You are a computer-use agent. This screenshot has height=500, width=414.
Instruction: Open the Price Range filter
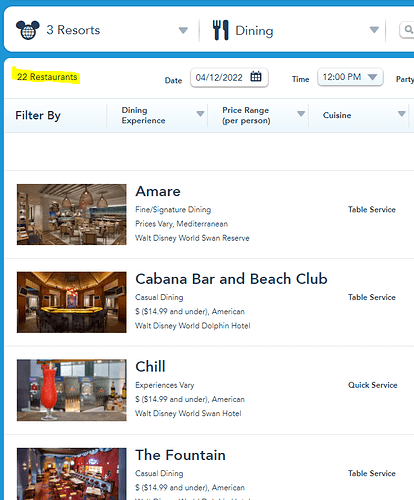pos(258,115)
